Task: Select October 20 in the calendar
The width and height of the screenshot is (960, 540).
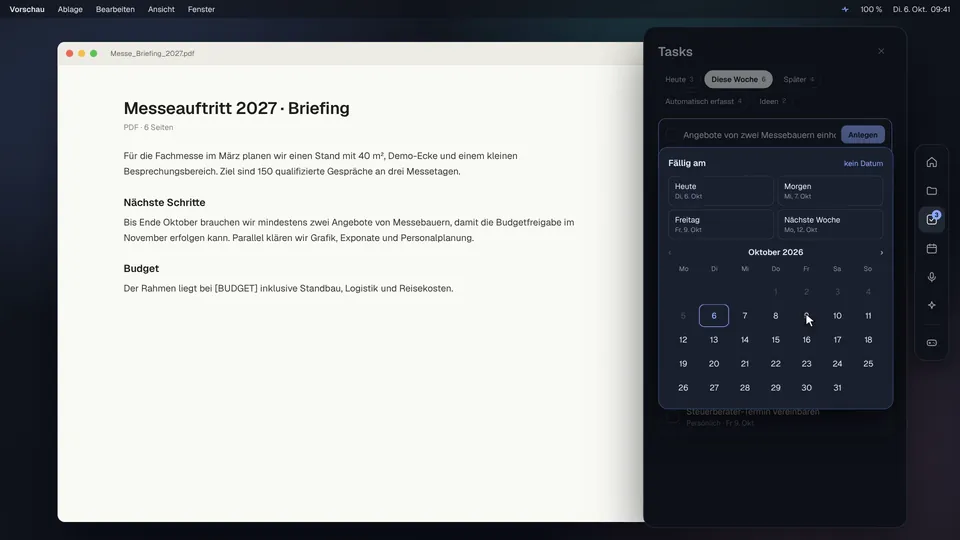Action: [x=714, y=364]
